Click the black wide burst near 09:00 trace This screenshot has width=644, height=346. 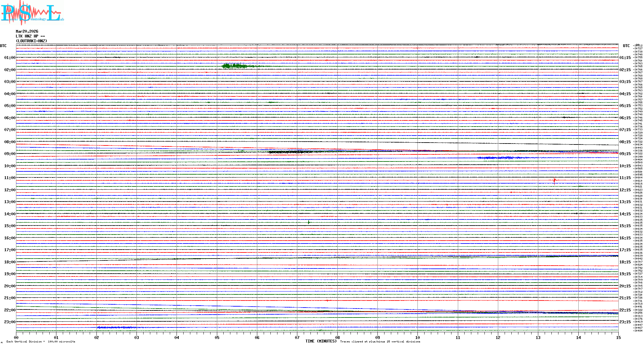click(x=290, y=152)
